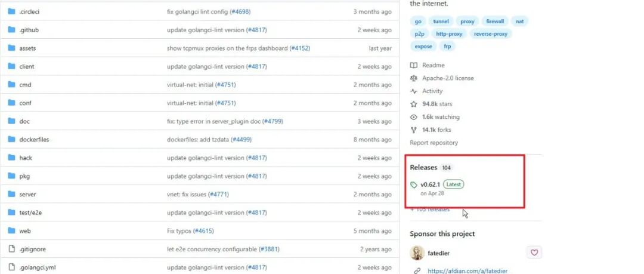
Task: Select the proxy topic tag
Action: 467,21
